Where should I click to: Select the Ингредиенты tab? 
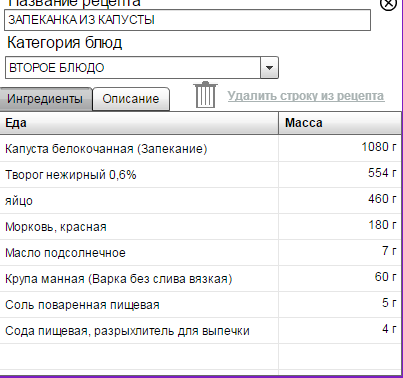click(x=46, y=99)
